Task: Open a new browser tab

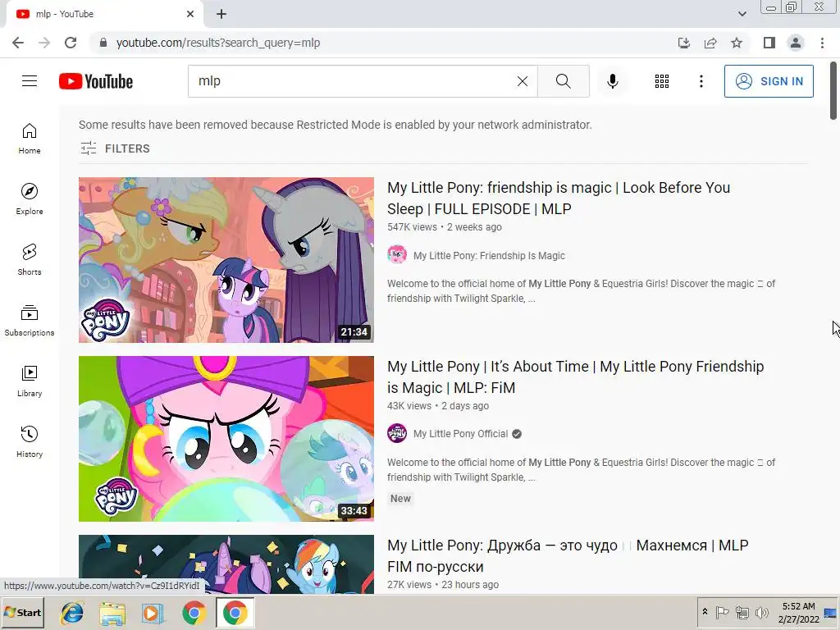Action: 221,14
